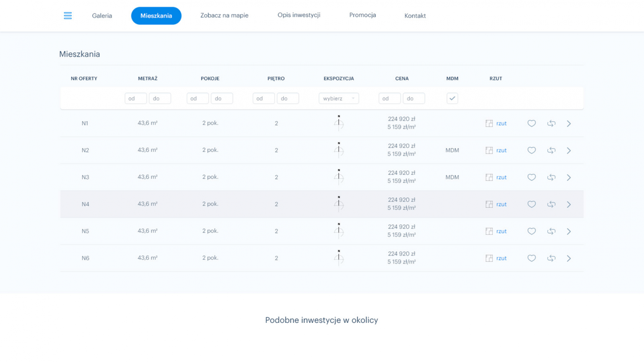Click the Metraż 'od' input field
Viewport: 644px width, 362px height.
coord(136,99)
